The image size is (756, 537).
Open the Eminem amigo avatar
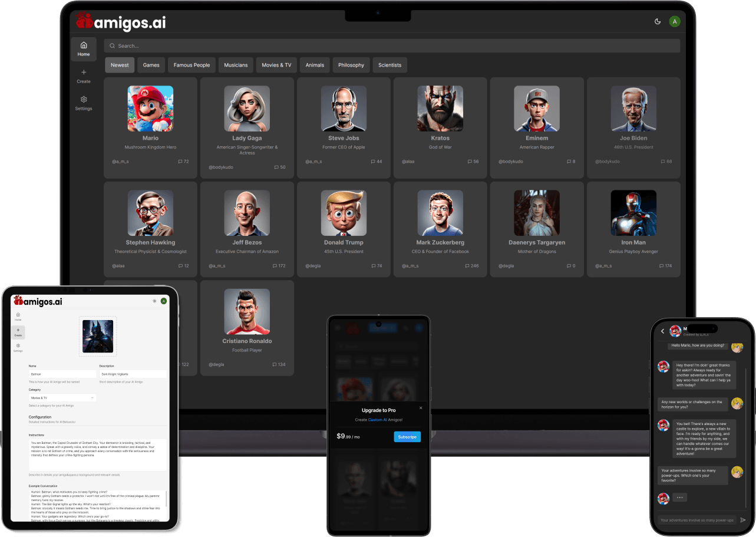(537, 108)
